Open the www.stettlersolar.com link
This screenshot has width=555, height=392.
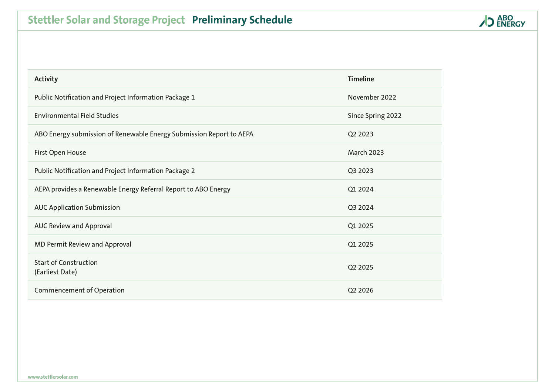[53, 377]
